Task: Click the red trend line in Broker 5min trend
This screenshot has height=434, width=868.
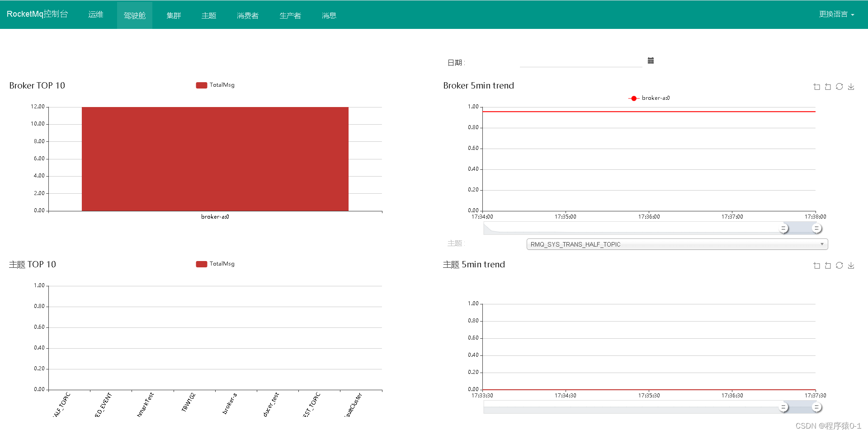Action: tap(649, 112)
